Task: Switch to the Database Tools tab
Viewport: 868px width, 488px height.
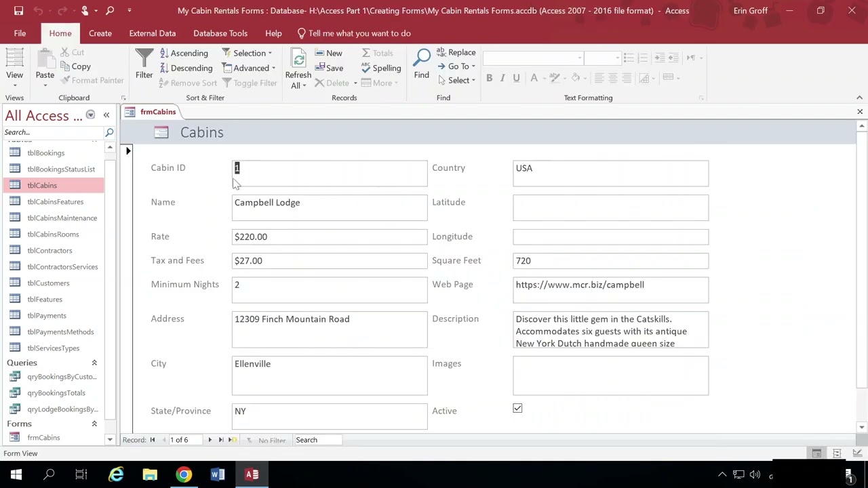Action: (x=220, y=33)
